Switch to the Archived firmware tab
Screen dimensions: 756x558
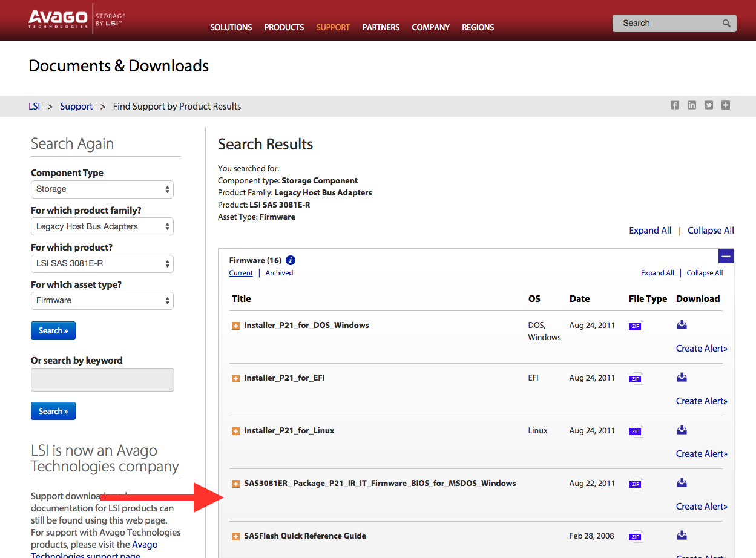(279, 273)
